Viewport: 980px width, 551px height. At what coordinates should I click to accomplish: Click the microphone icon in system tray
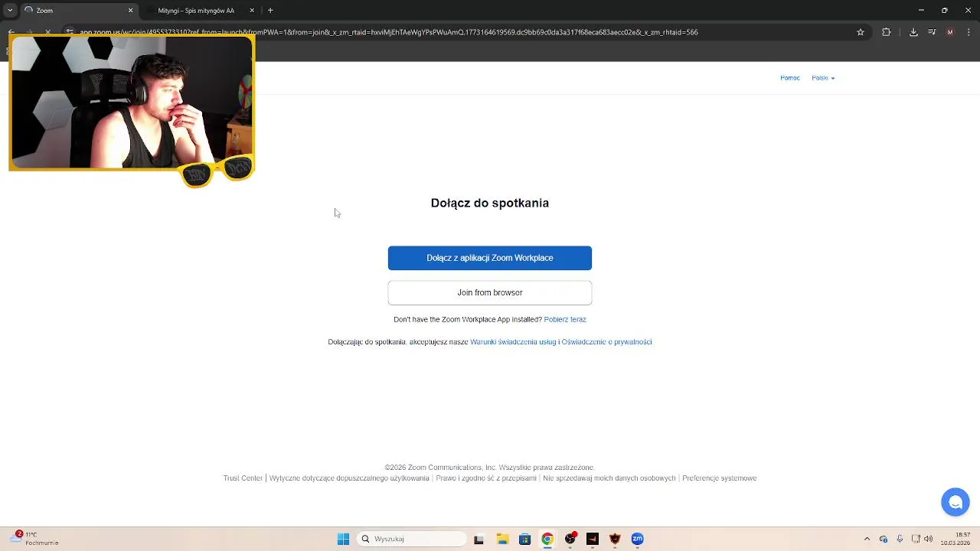pyautogui.click(x=900, y=539)
